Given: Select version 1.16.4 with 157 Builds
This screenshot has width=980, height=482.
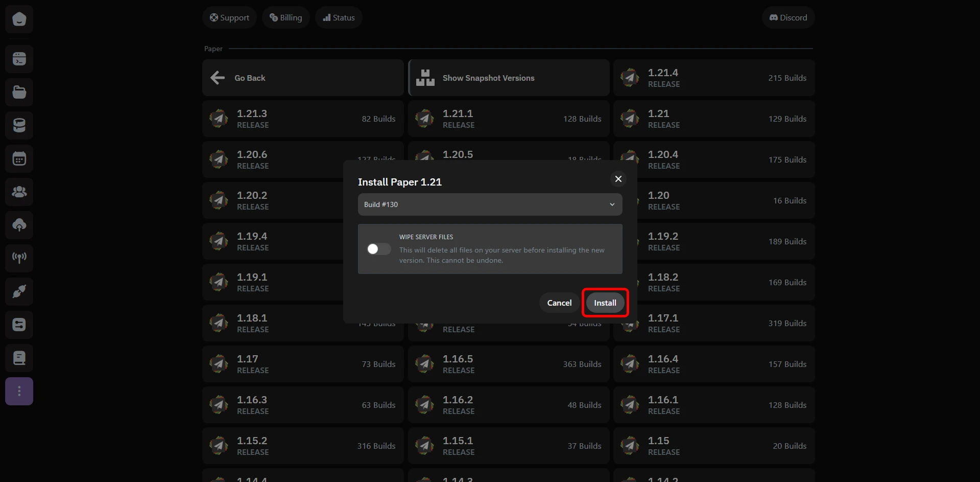Looking at the screenshot, I should pyautogui.click(x=714, y=364).
